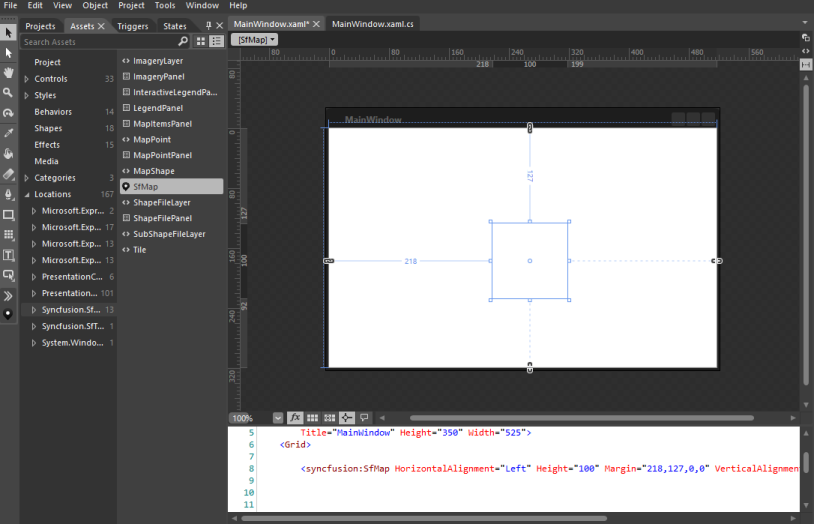Open the MainWindow.xaml.cs document tab
This screenshot has height=524, width=814.
coord(373,24)
